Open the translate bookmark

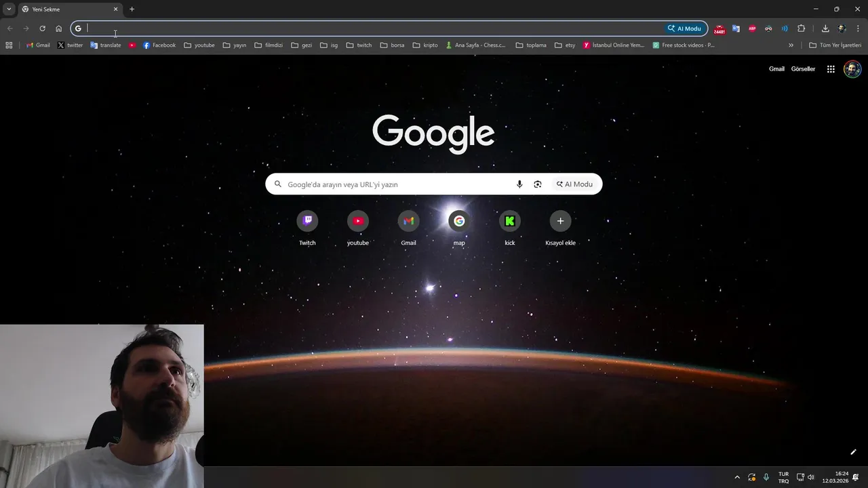pos(105,45)
